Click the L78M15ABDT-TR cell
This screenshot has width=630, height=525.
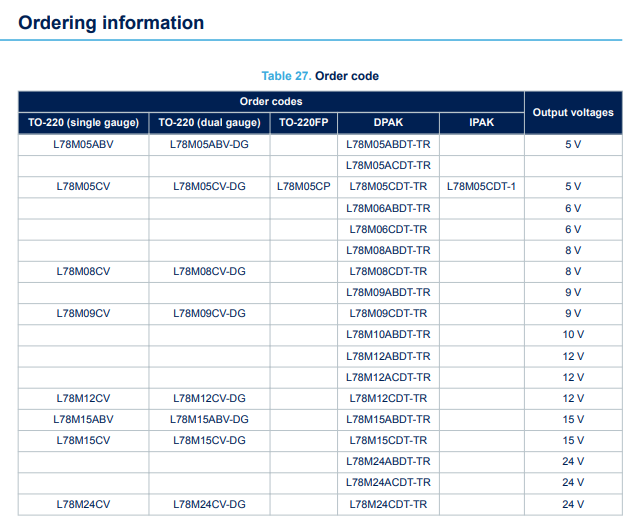coord(388,419)
